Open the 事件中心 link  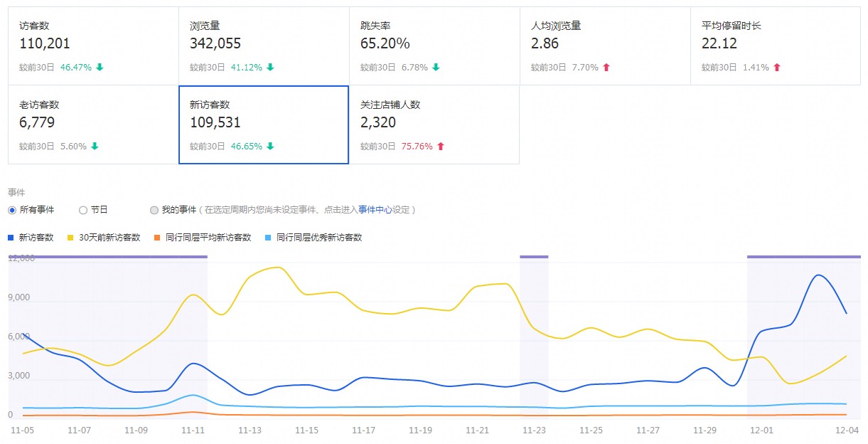pos(375,210)
